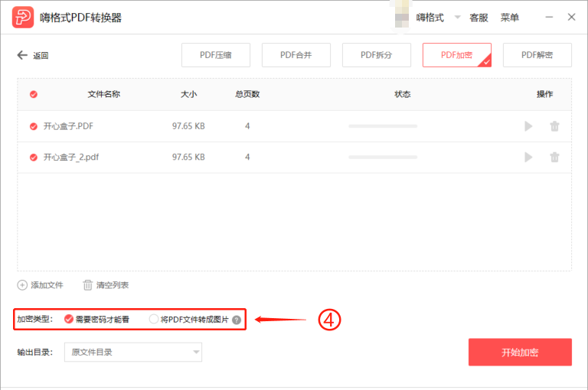Click the plus icon for 添加文件

click(22, 285)
